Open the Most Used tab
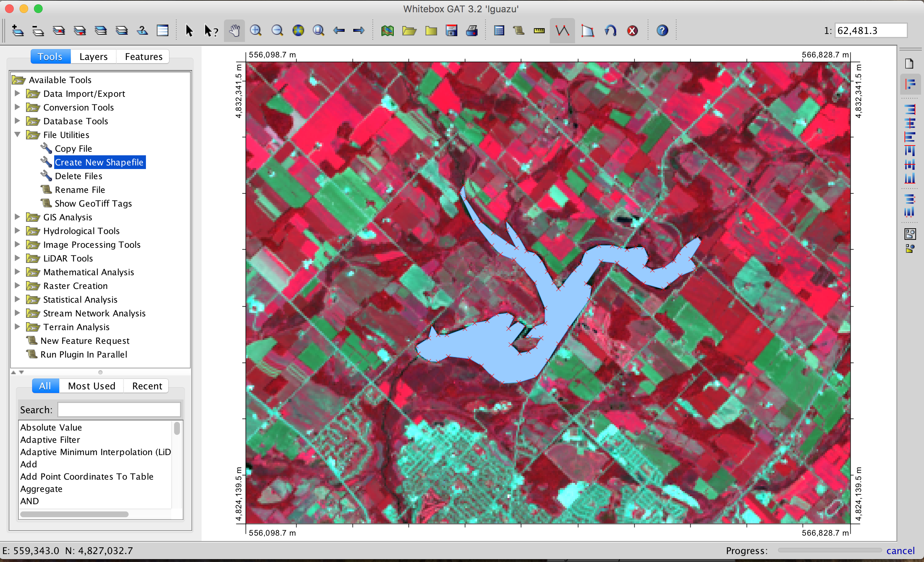 (x=91, y=386)
